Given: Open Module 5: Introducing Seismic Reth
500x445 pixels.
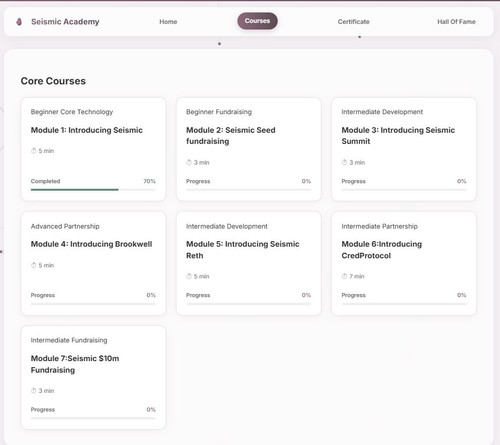Looking at the screenshot, I should point(249,263).
